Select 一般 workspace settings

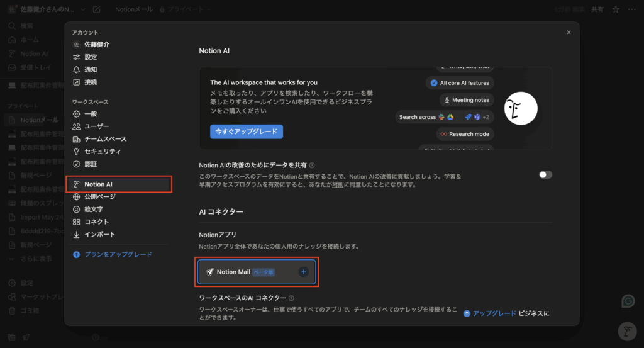(91, 114)
